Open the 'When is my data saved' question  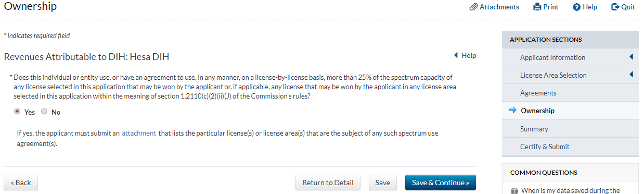point(570,190)
